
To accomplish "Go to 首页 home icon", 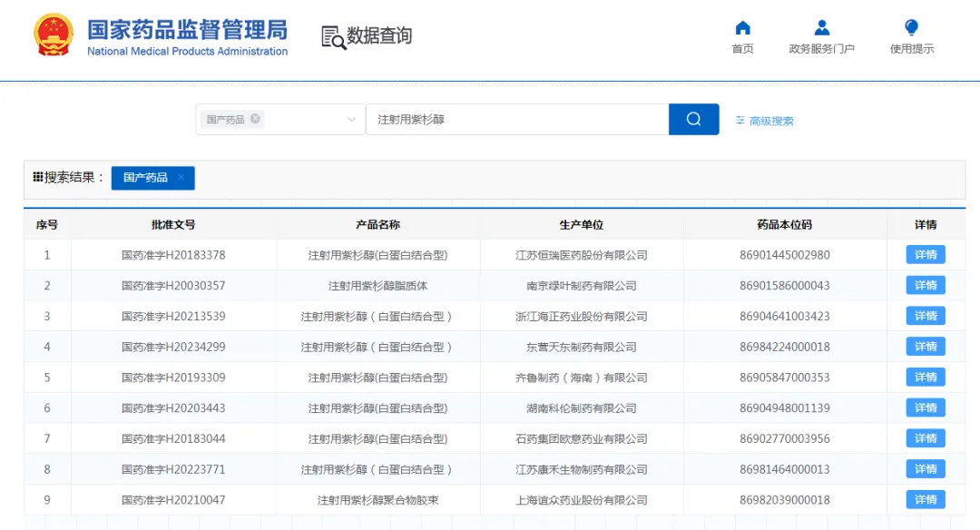I will pyautogui.click(x=742, y=28).
